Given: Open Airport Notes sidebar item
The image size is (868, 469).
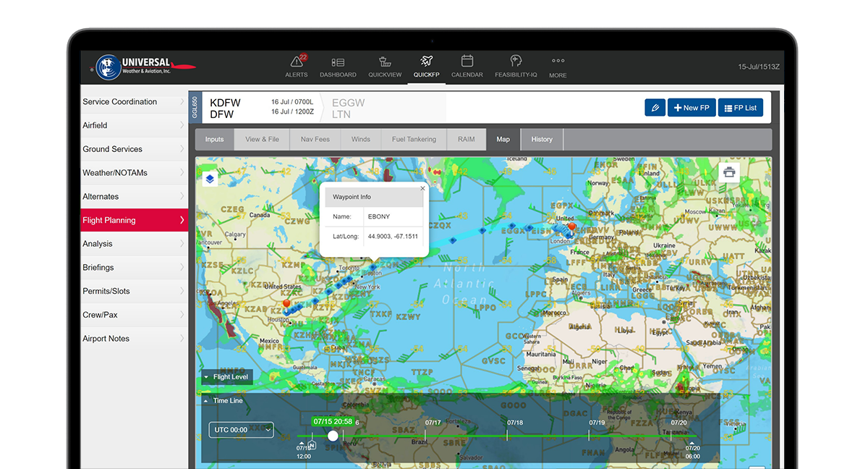Looking at the screenshot, I should [134, 339].
